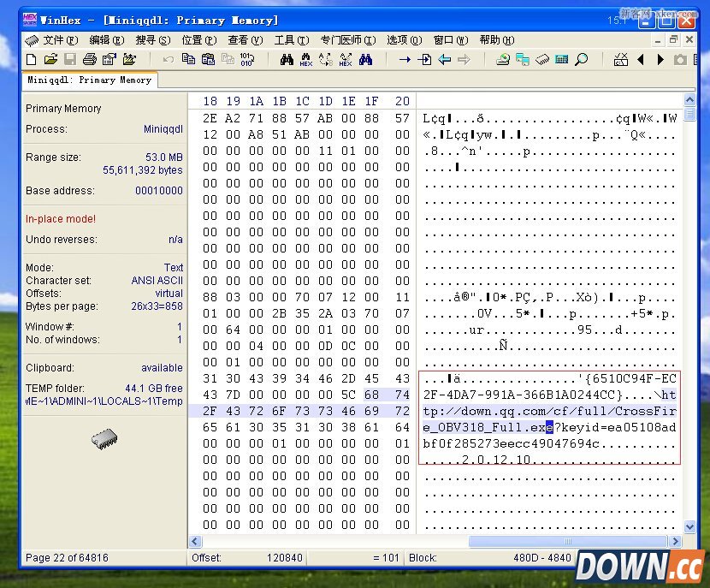
Task: Open a file with the yellow folder icon
Action: 50,59
